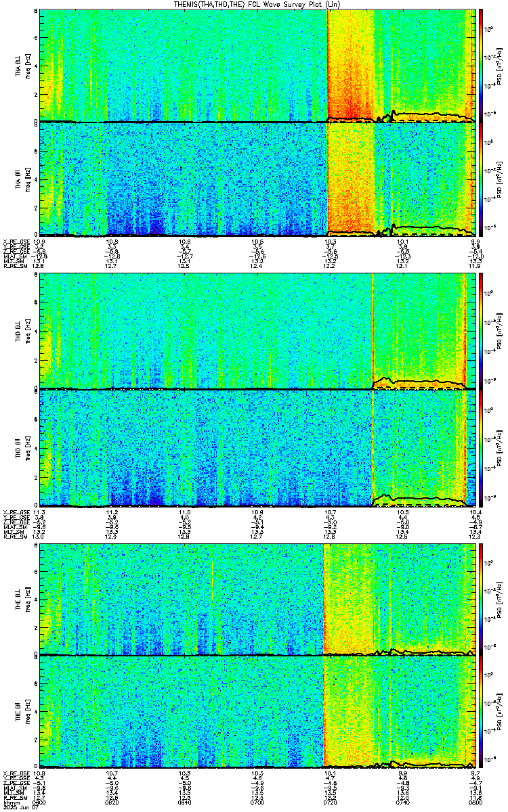Click the '0740' time tick label at bottom

[402, 802]
